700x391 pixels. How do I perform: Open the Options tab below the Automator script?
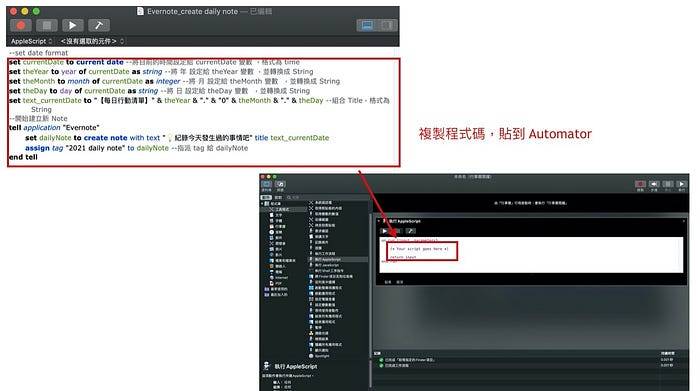point(400,282)
